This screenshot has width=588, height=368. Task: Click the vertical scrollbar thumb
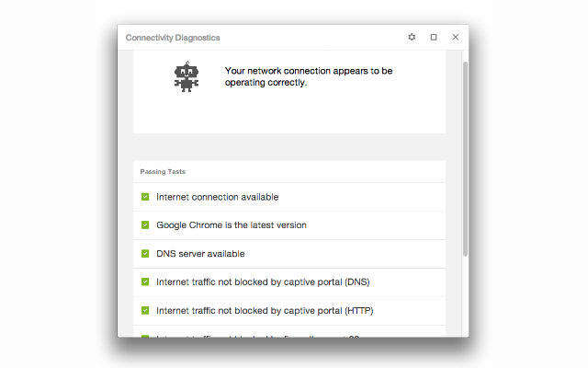465,156
